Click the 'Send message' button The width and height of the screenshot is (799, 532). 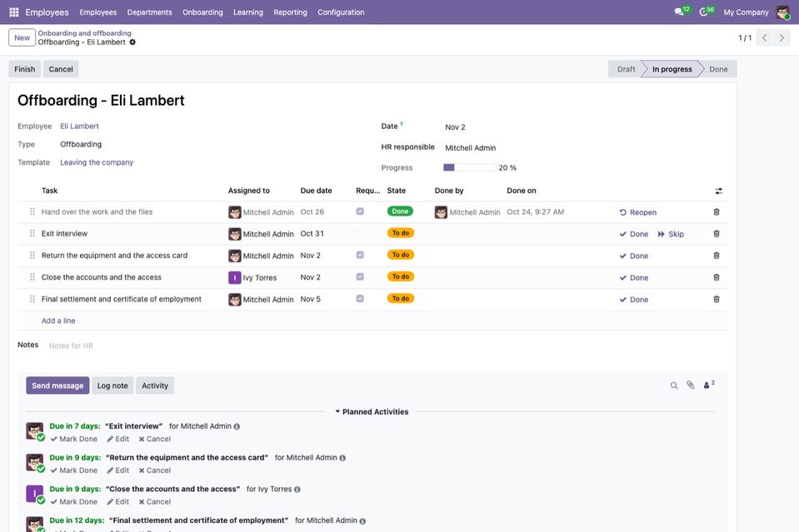[57, 385]
